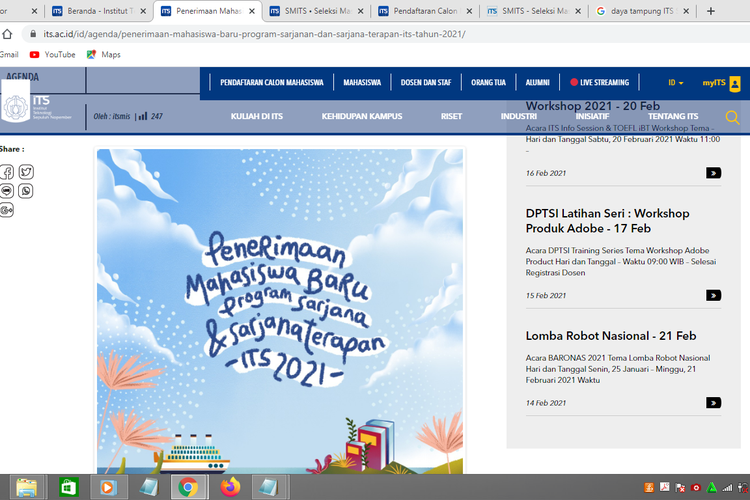The image size is (750, 500).
Task: Click the YouTube bookmark in bookmarks bar
Action: [x=52, y=54]
